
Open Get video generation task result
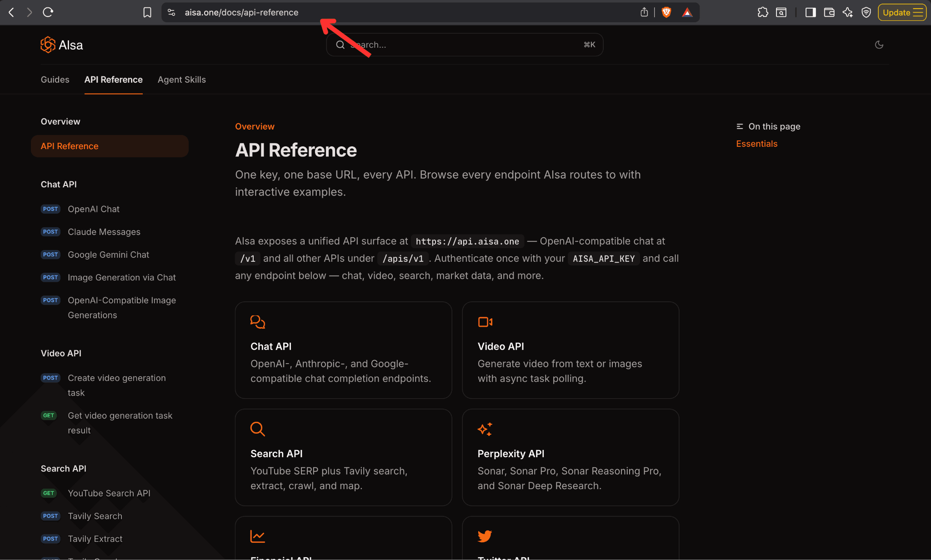click(x=120, y=423)
